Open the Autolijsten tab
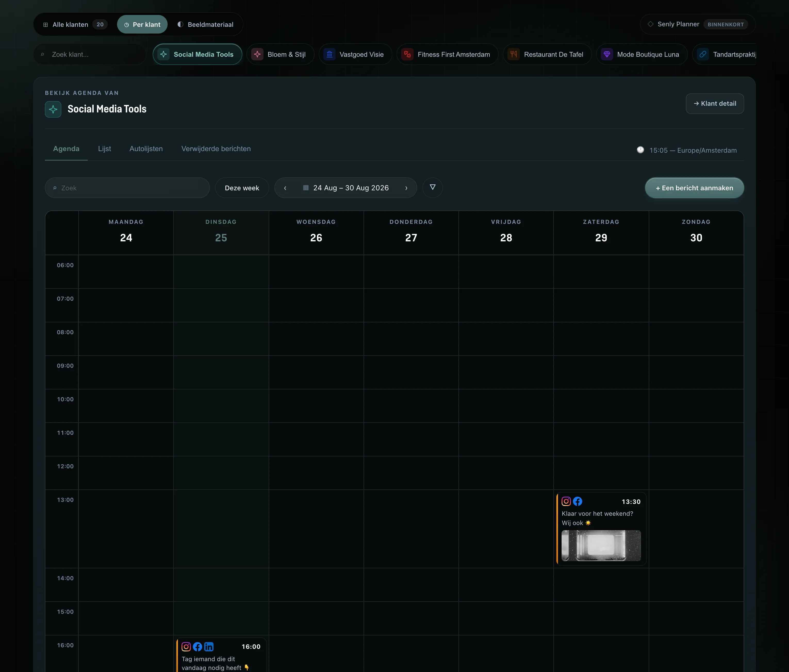Screen dimensions: 789x672 click(146, 149)
